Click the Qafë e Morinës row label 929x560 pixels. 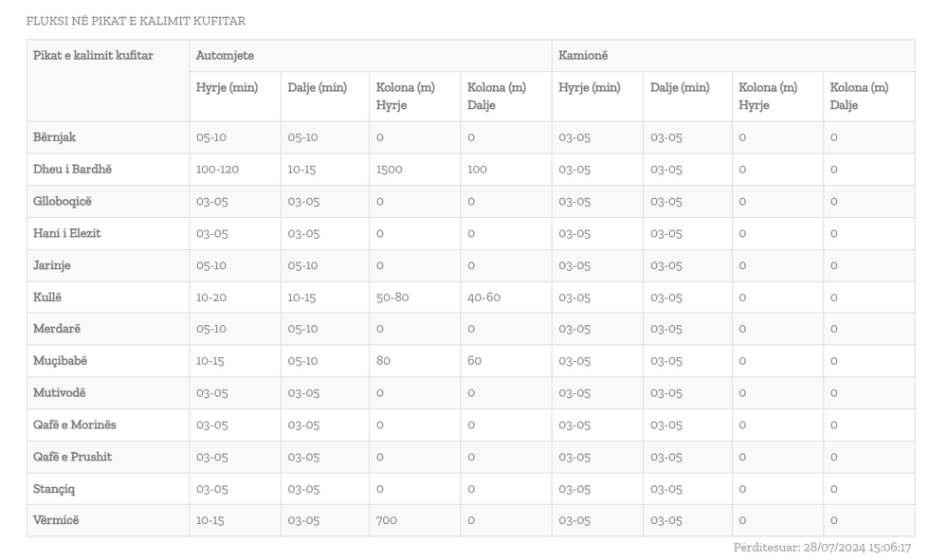[75, 425]
